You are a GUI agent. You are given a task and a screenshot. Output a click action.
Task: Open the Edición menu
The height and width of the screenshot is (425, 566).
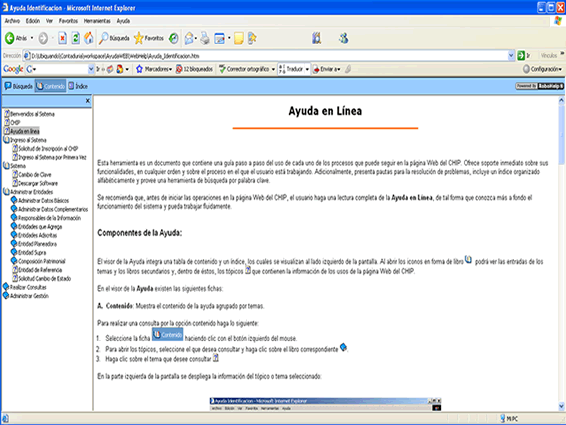[x=32, y=21]
